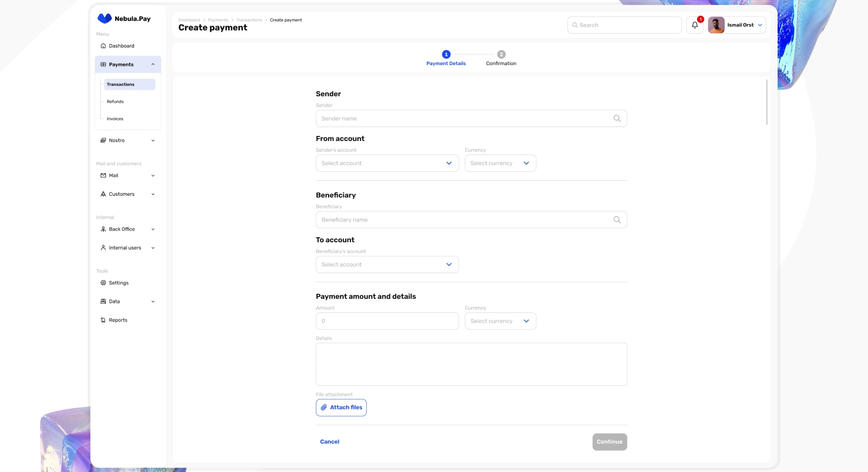Screen dimensions: 868x472
Task: Click the Cancel link
Action: 330,442
